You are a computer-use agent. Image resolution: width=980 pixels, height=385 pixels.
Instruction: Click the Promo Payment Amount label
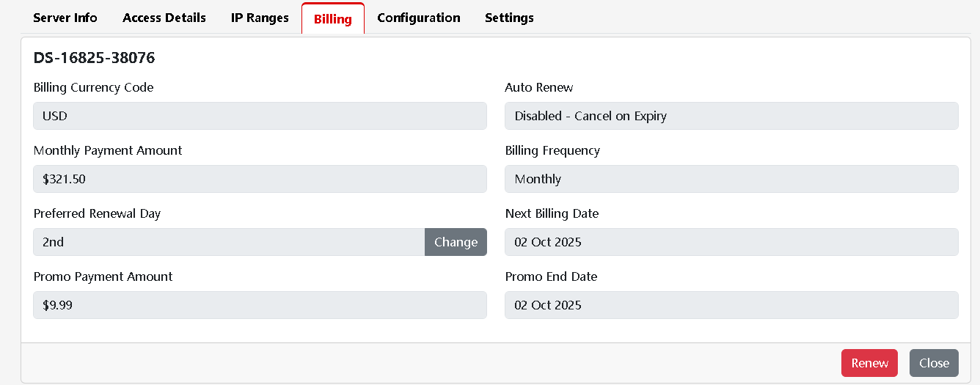(103, 276)
